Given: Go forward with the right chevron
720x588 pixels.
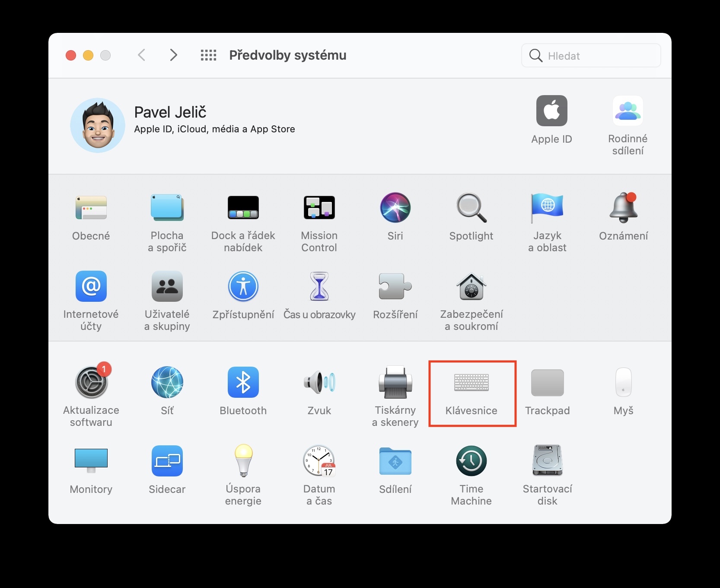Looking at the screenshot, I should click(173, 55).
